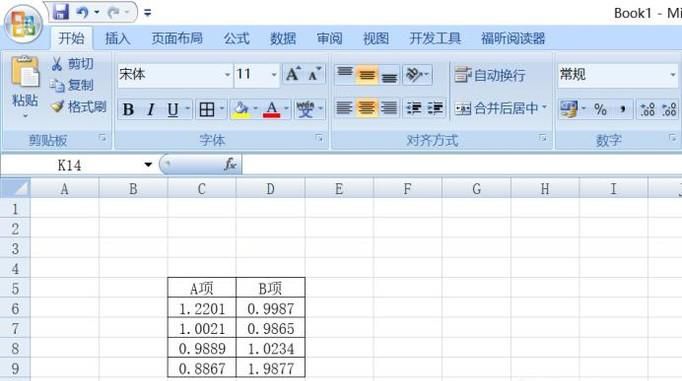Redo the last action
The height and width of the screenshot is (381, 682).
tap(114, 13)
